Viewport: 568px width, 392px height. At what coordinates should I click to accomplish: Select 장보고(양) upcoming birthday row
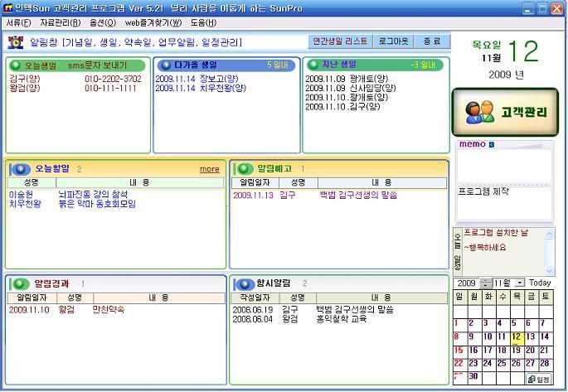pyautogui.click(x=197, y=79)
